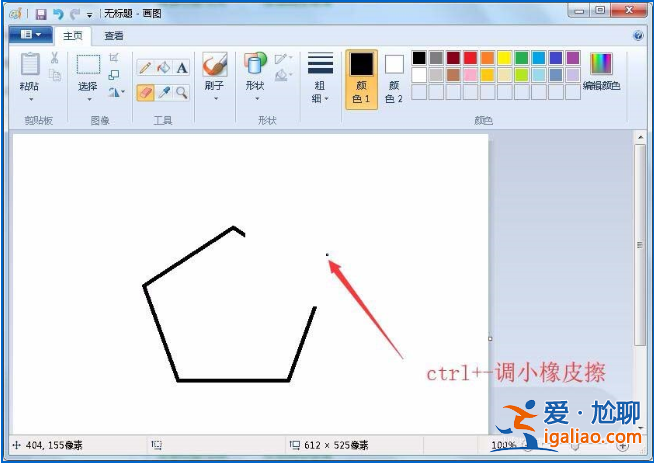Open the shape Fill dropdown
This screenshot has height=464, width=654.
pos(284,75)
